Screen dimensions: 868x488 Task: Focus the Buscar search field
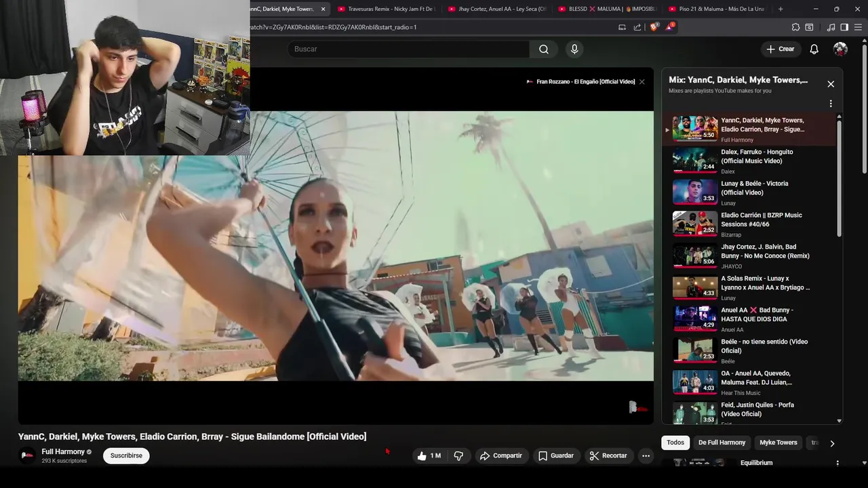tap(408, 49)
